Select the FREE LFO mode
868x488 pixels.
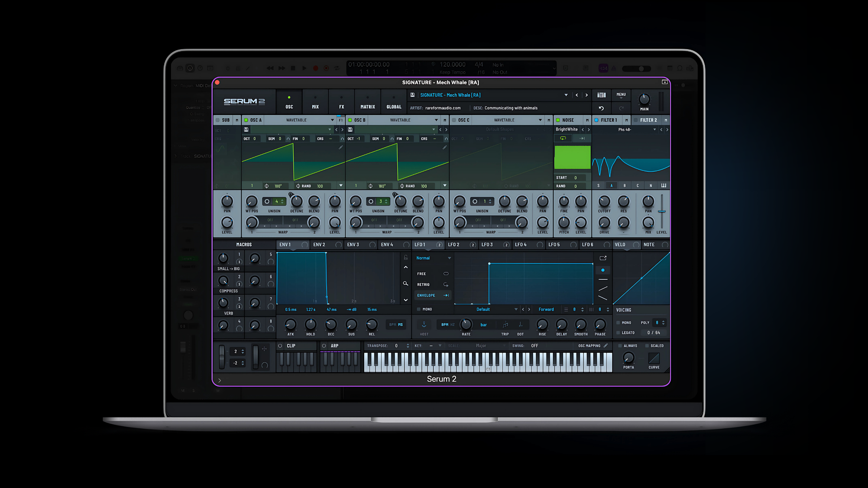click(433, 274)
